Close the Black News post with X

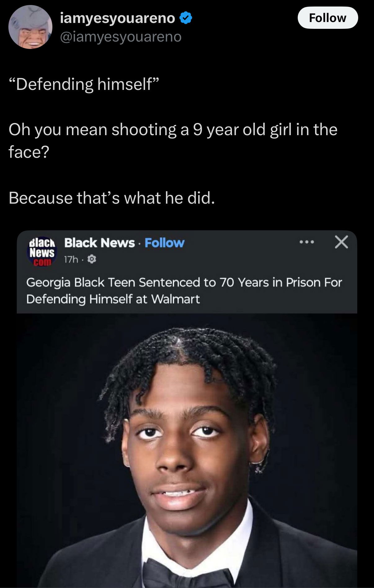341,242
